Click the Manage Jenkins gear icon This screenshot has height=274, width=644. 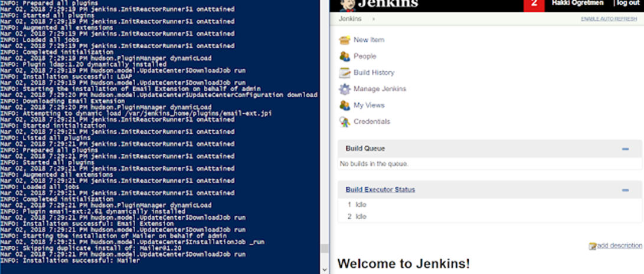(344, 89)
